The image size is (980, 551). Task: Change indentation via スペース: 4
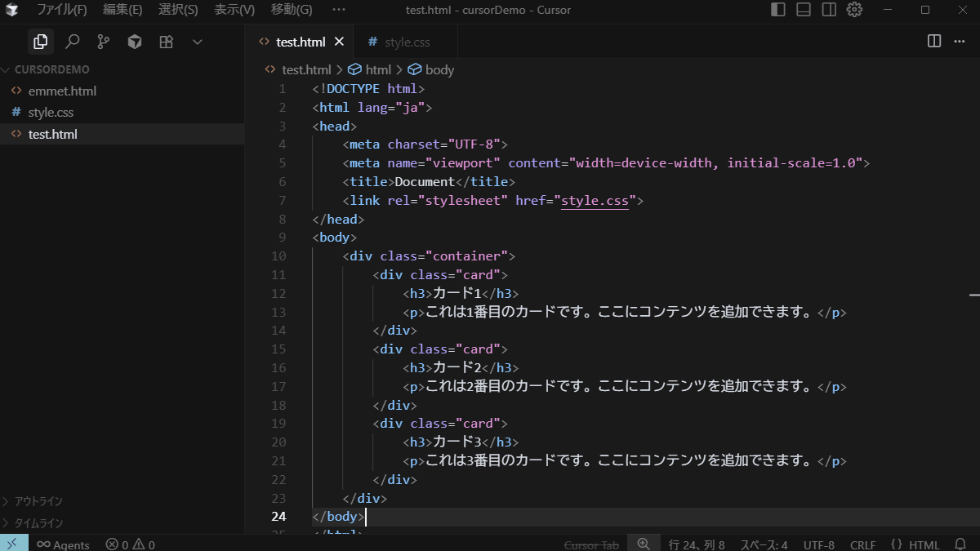[x=764, y=544]
